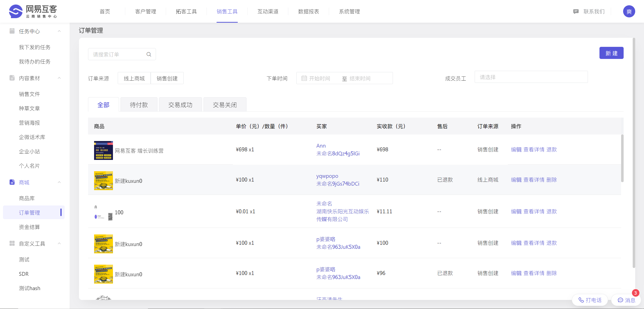Switch to the 全部 tab
This screenshot has width=644, height=309.
103,105
